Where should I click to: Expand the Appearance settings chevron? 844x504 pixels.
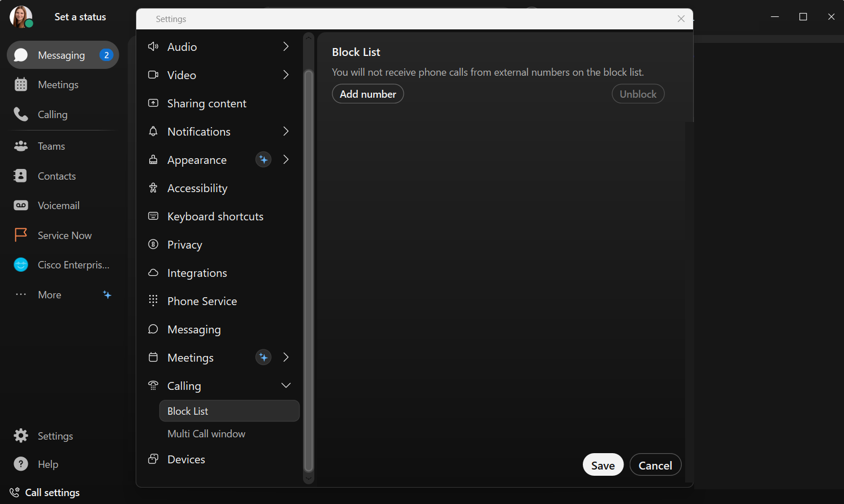pos(286,160)
